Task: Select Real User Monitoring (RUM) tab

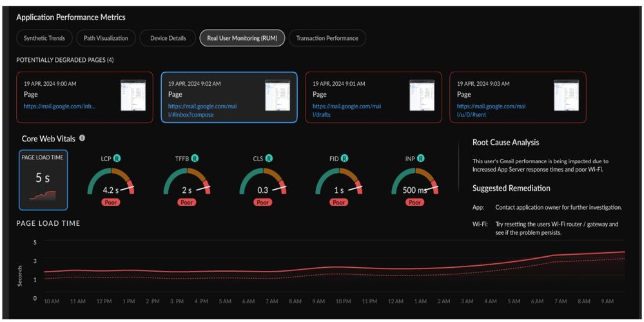Action: point(242,38)
